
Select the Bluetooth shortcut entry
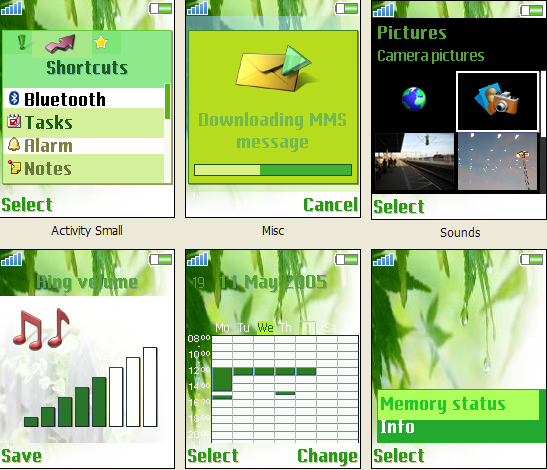tap(84, 98)
